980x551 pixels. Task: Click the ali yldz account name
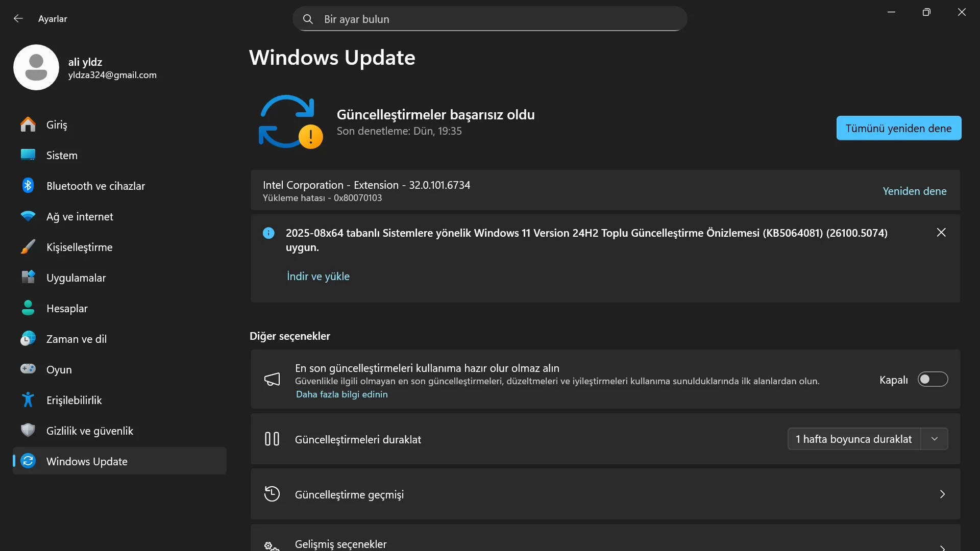pyautogui.click(x=85, y=62)
